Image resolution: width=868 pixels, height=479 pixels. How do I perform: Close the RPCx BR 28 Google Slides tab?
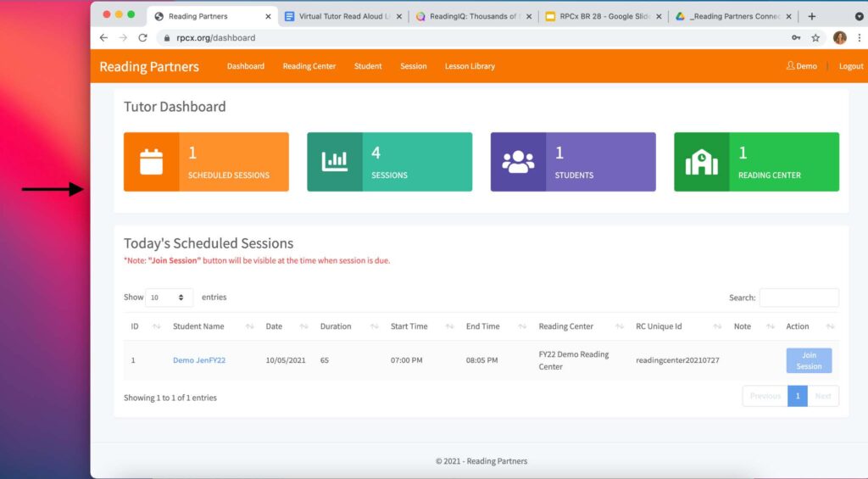point(659,17)
